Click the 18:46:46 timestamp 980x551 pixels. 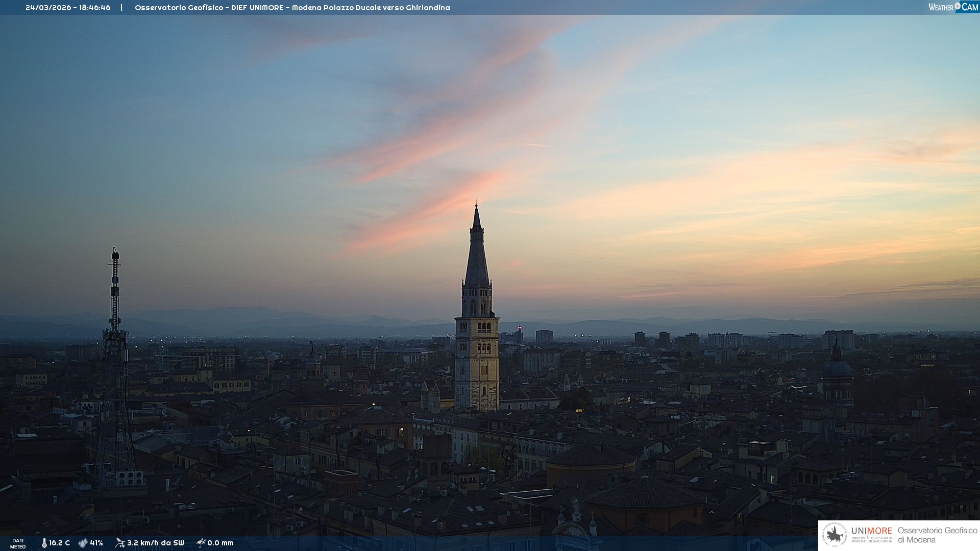point(94,8)
